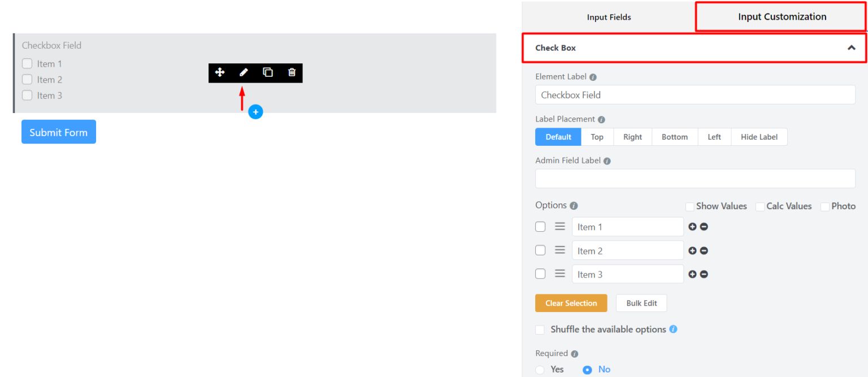Select the move handle in the field toolbar
Screen dimensions: 868x377
[x=220, y=72]
